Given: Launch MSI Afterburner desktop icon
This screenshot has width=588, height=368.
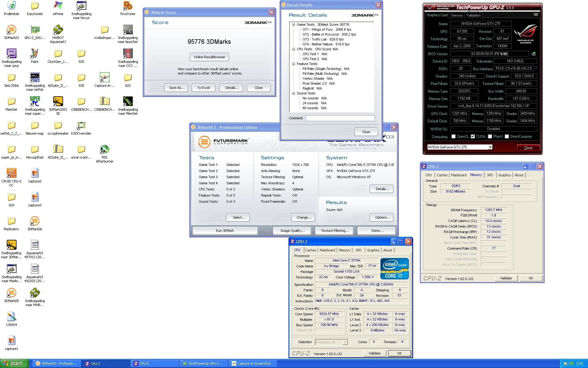Looking at the screenshot, I should 104,154.
